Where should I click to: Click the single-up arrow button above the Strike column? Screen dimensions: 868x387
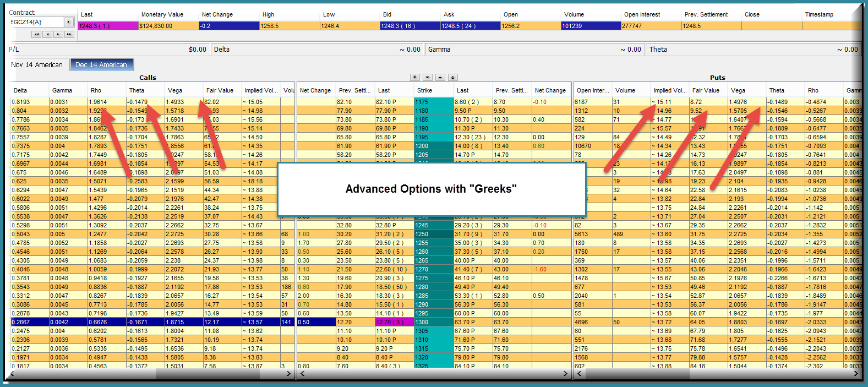coord(440,78)
